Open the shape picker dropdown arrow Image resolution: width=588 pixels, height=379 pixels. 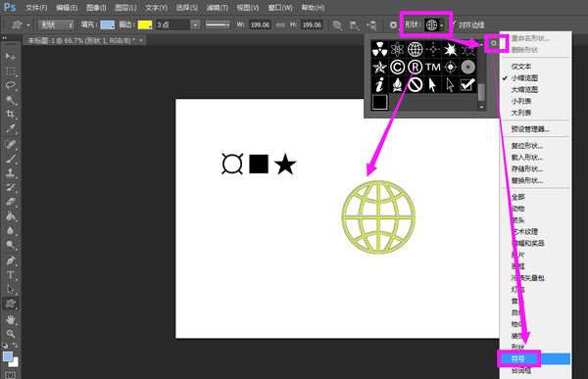tap(442, 25)
